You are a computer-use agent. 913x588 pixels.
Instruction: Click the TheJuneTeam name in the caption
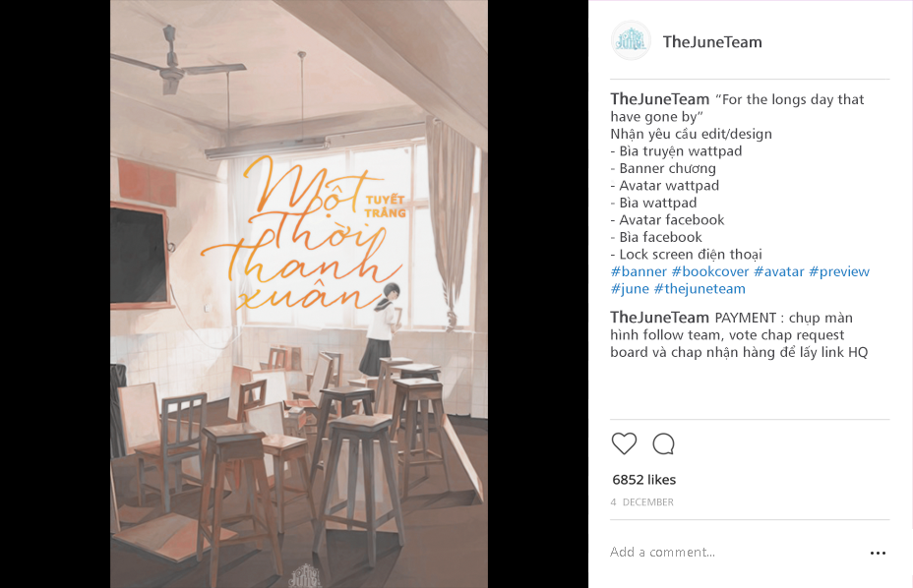[x=660, y=99]
